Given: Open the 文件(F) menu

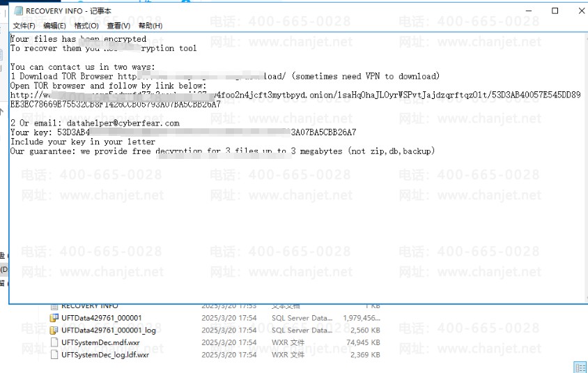Looking at the screenshot, I should (x=24, y=26).
